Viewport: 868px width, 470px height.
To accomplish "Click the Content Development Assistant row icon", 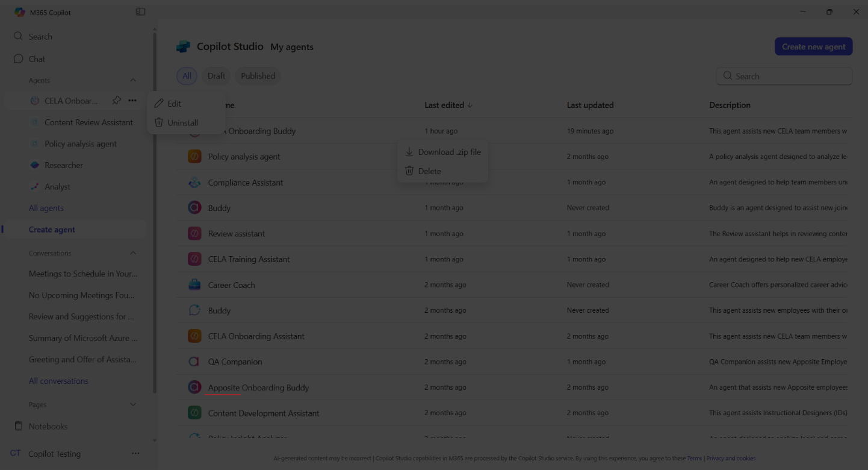I will (x=194, y=413).
